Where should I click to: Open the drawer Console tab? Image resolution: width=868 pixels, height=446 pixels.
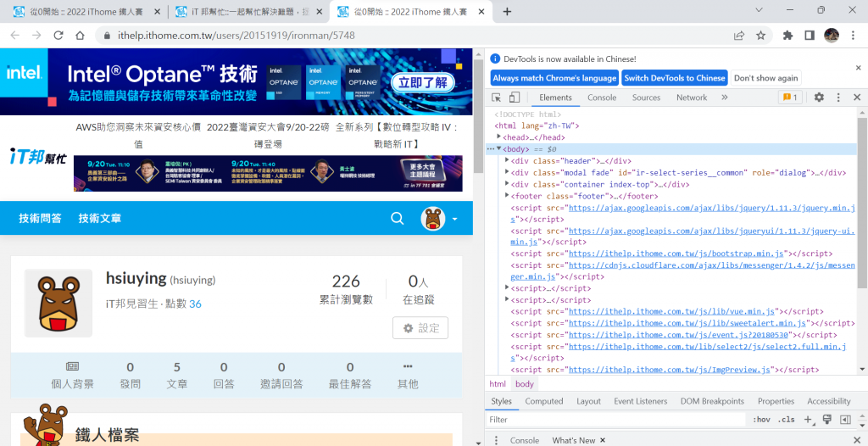click(x=524, y=440)
